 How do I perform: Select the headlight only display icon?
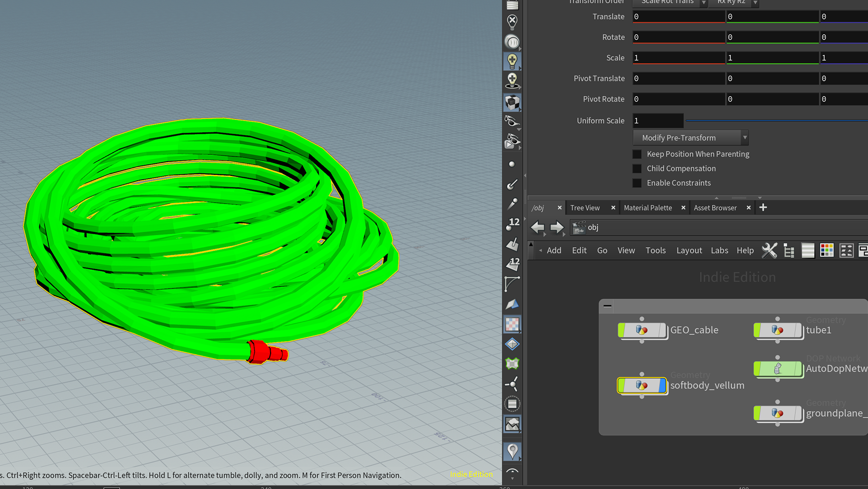coord(512,42)
